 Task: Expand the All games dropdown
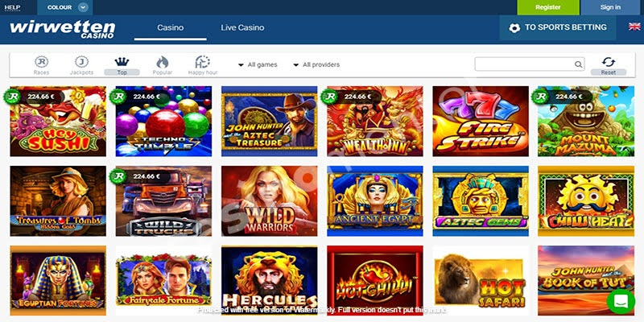258,64
